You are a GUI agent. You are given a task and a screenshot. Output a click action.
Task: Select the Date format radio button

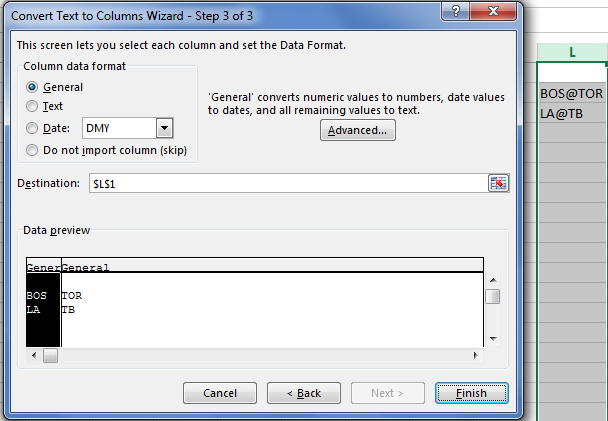pos(32,128)
